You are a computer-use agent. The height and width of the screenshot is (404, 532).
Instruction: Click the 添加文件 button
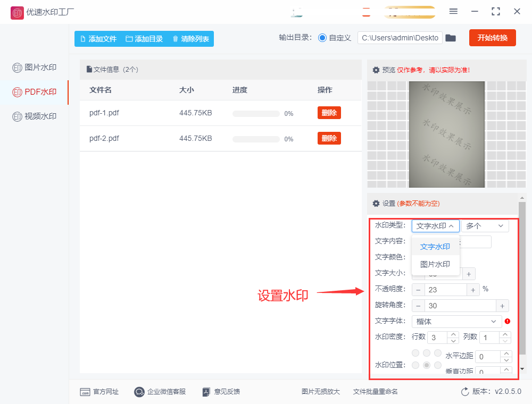(x=98, y=39)
